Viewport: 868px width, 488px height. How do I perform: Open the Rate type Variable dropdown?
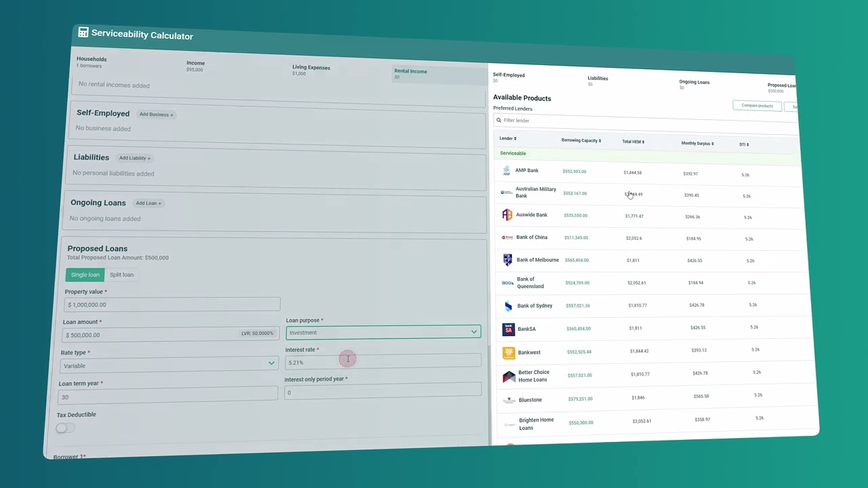click(169, 365)
